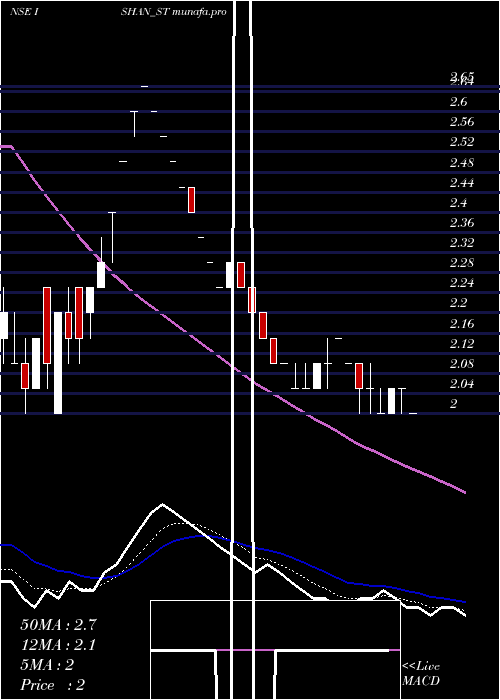The width and height of the screenshot is (500, 700).
Task: Click the 50MA : 2.7 label
Action: [x=58, y=625]
